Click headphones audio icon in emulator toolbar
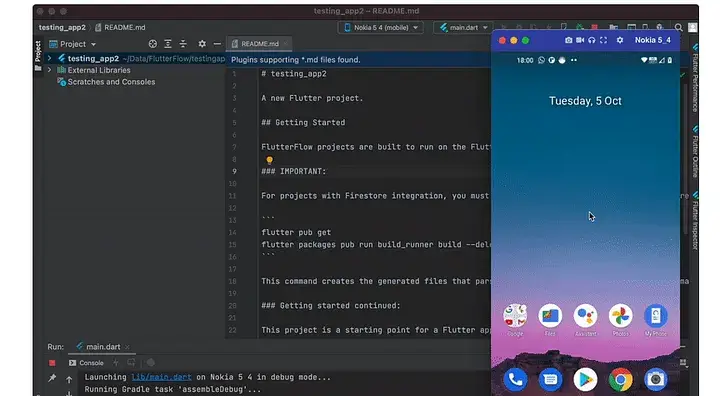Viewport: 720px width, 396px height. point(592,40)
